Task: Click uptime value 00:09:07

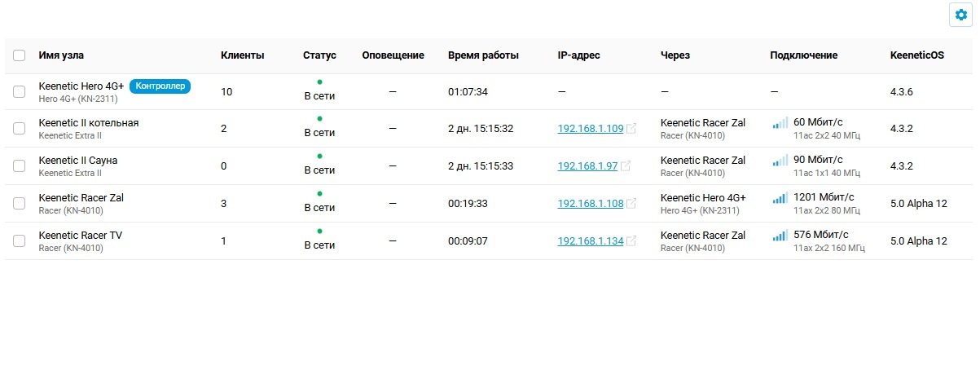Action: 468,241
